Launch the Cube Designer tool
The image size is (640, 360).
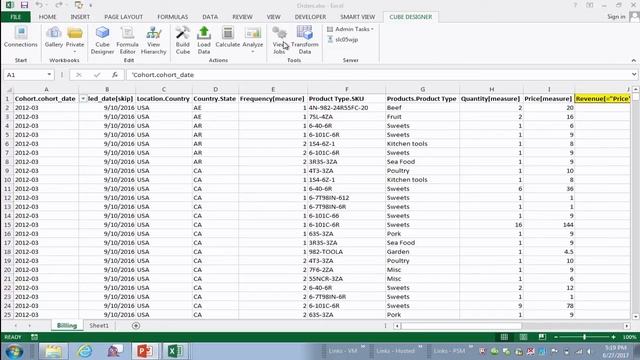coord(102,40)
